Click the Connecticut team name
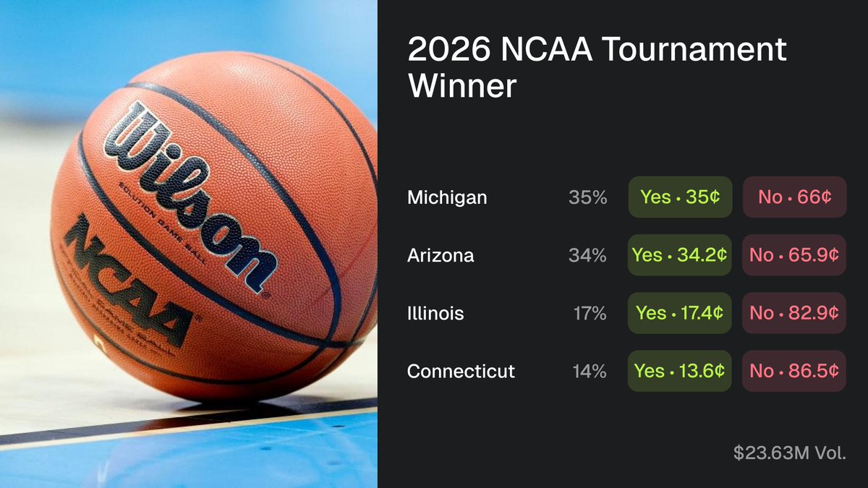 461,371
